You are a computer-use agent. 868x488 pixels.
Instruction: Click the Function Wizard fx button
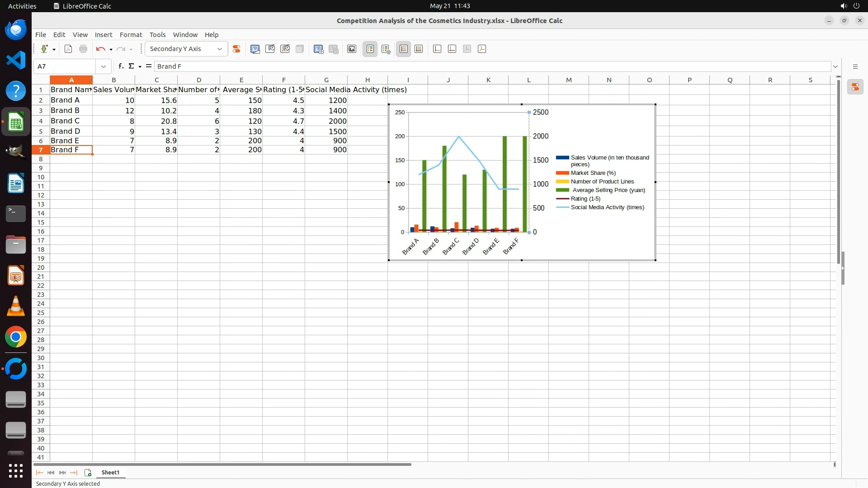[x=121, y=66]
